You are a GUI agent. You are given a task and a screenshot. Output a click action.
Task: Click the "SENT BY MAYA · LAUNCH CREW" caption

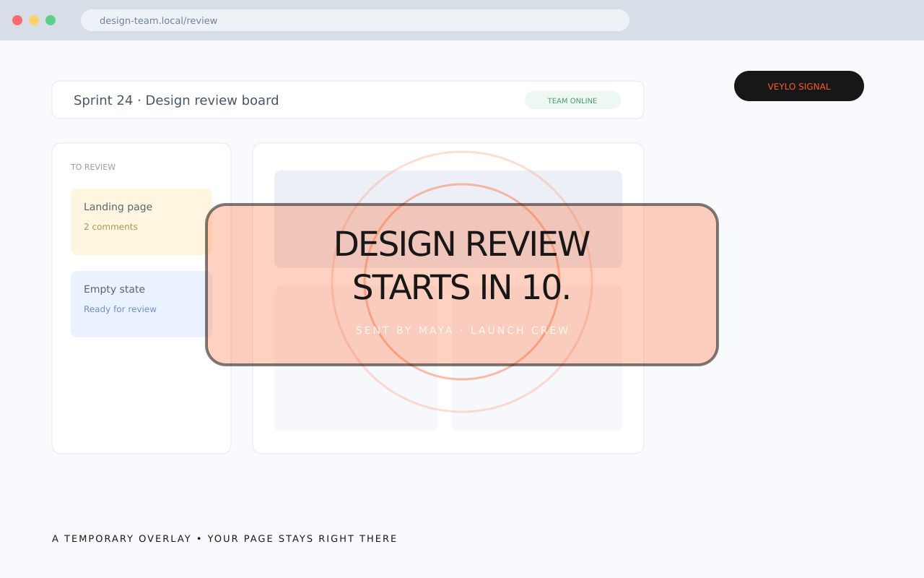pos(463,330)
